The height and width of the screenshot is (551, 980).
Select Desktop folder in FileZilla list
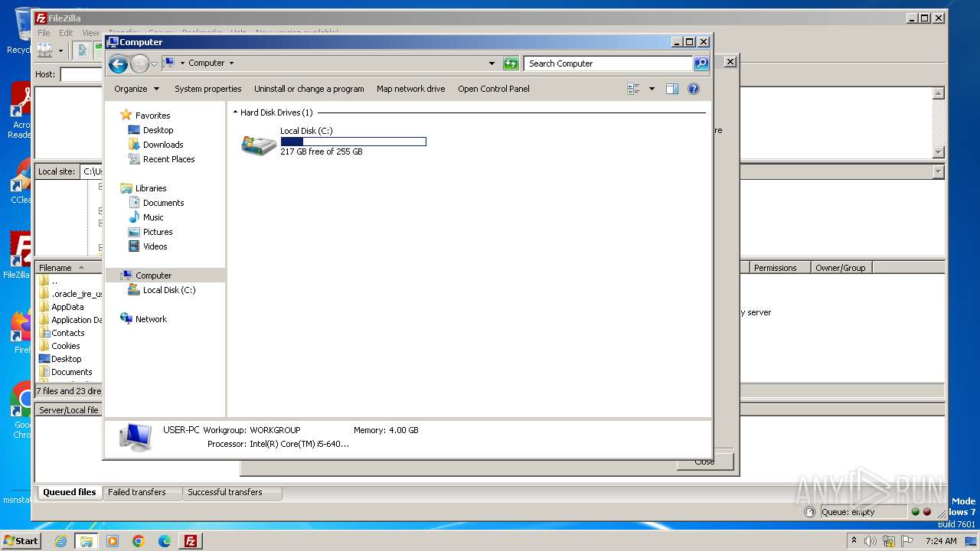[66, 359]
